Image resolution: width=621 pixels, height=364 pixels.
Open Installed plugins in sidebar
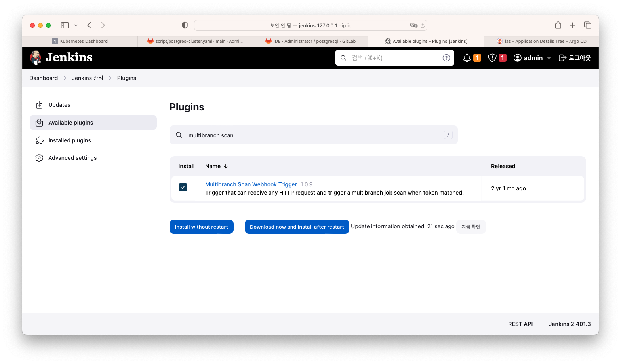pos(93,140)
